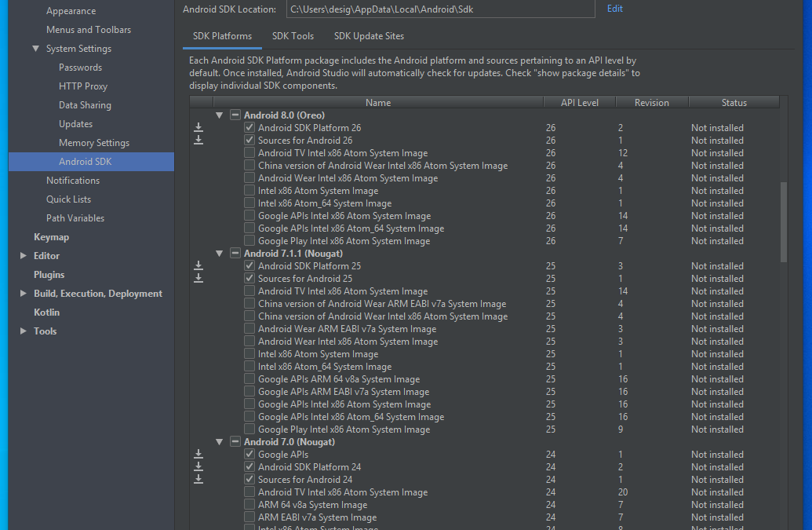Check ARM 64 v8a System Image API 24
Image resolution: width=812 pixels, height=530 pixels.
249,505
